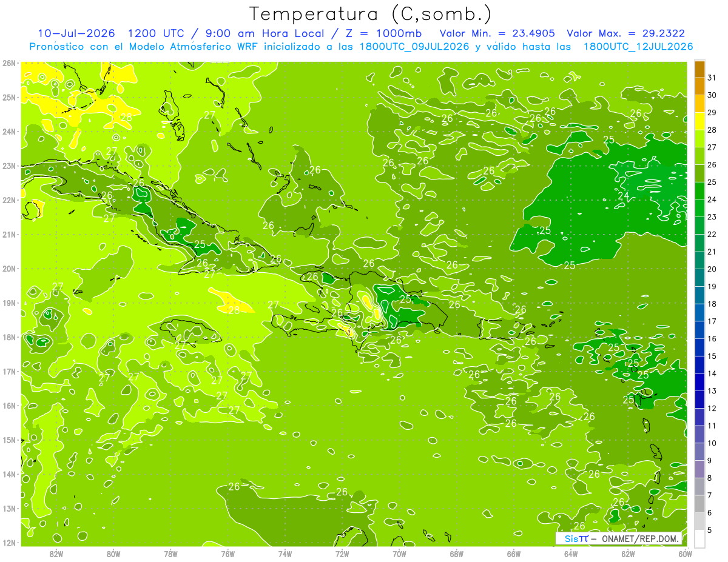Click legend value 20 on the color scale
This screenshot has width=728, height=562.
712,269
